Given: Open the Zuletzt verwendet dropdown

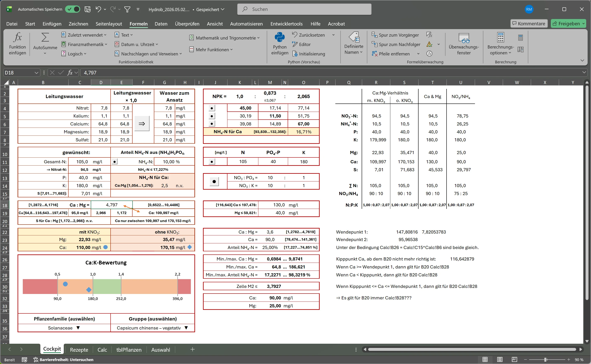Looking at the screenshot, I should tap(84, 35).
